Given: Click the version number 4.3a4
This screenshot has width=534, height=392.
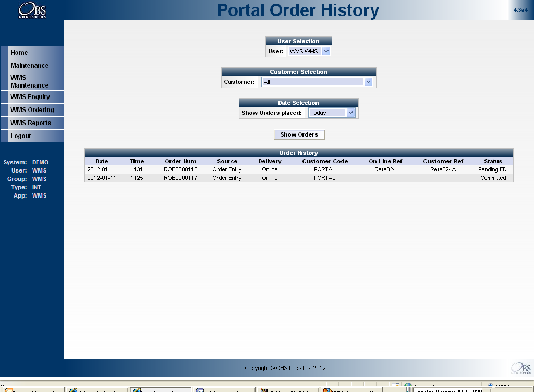Looking at the screenshot, I should click(520, 10).
